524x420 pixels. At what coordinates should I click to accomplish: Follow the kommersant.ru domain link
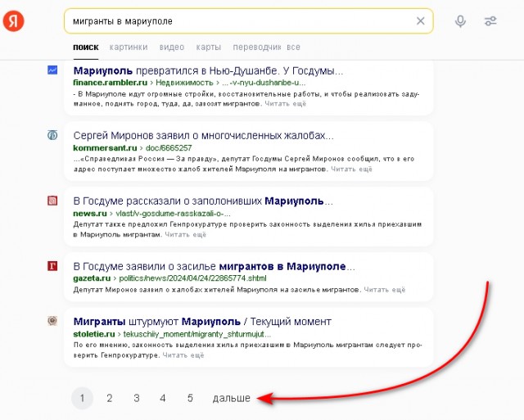[105, 147]
